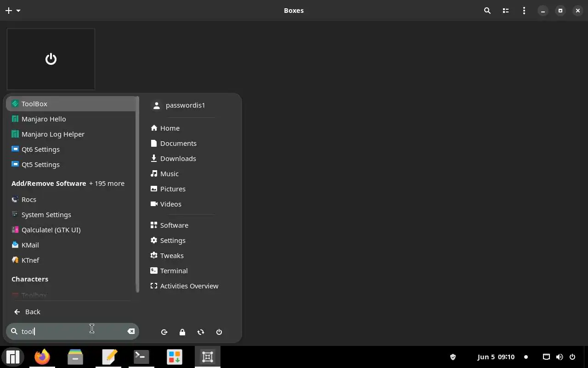The height and width of the screenshot is (368, 588).
Task: Click the magnifier icon in search field
Action: [14, 331]
